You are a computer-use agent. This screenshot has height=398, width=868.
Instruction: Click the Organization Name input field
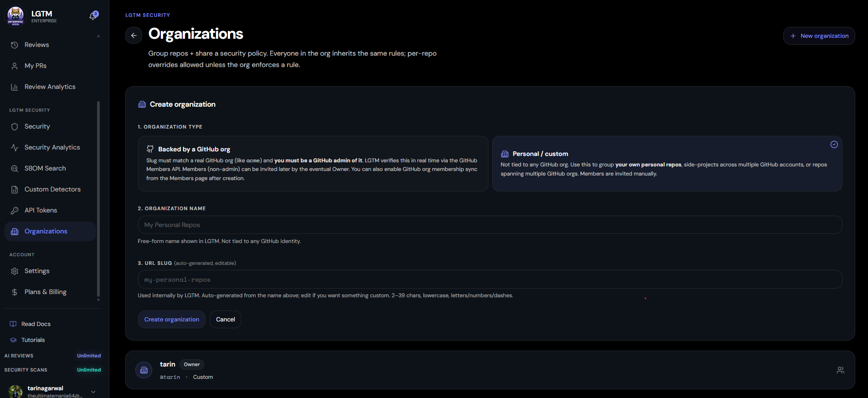(x=490, y=225)
